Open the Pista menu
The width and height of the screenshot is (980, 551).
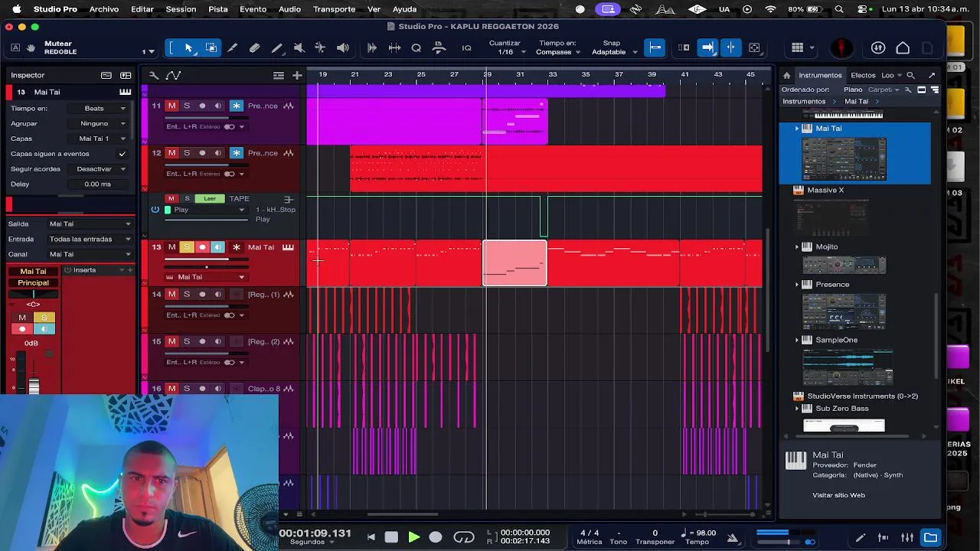pyautogui.click(x=218, y=9)
